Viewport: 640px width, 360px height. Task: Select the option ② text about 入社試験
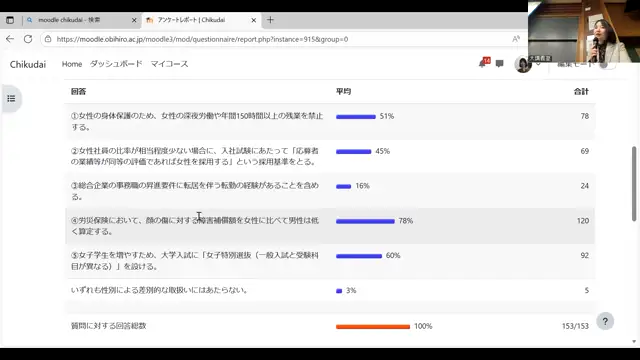point(195,156)
